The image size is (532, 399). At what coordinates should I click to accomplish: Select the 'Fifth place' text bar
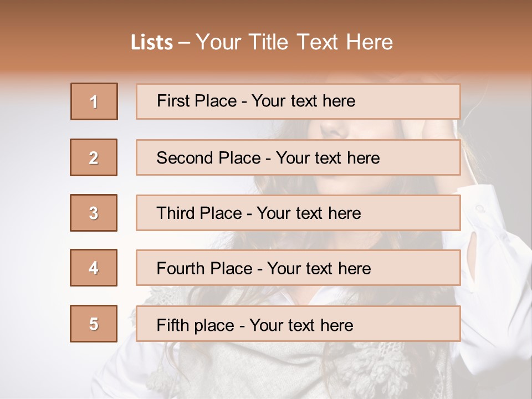tap(298, 324)
